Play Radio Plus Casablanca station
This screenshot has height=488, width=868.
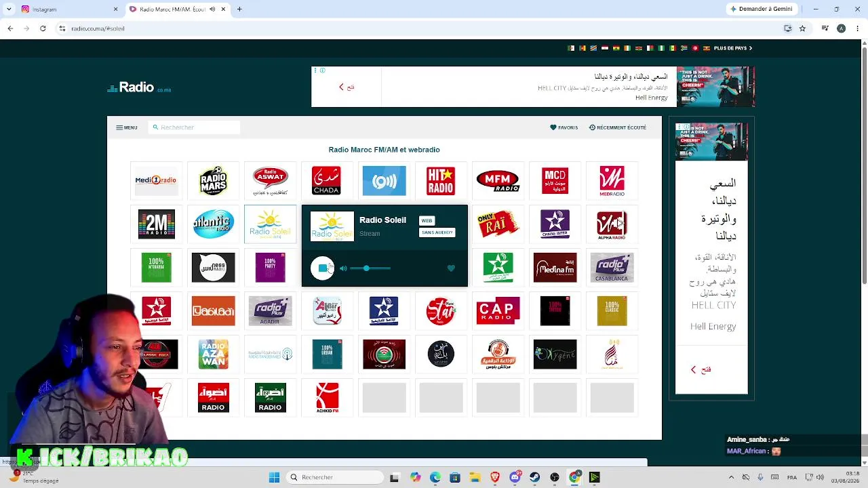click(612, 268)
